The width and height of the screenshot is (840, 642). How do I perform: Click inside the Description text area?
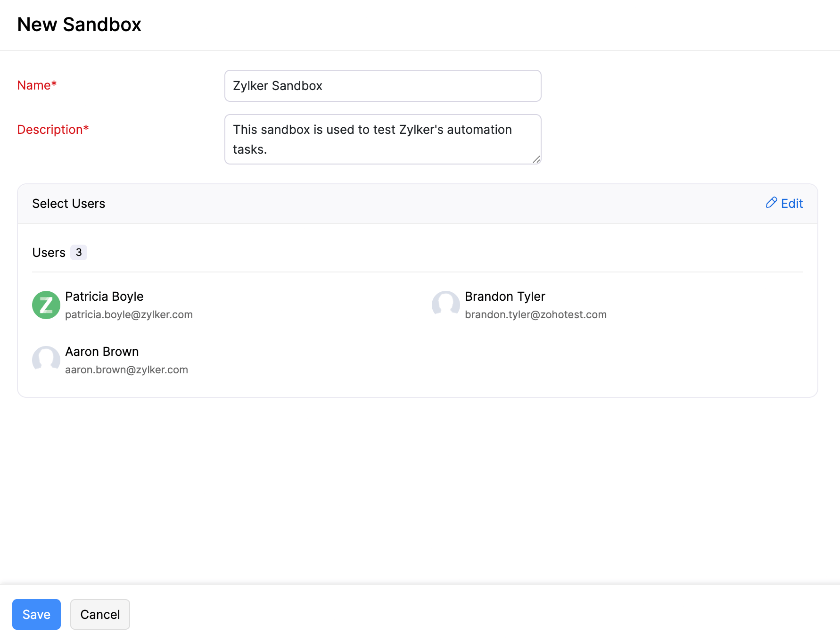(382, 139)
